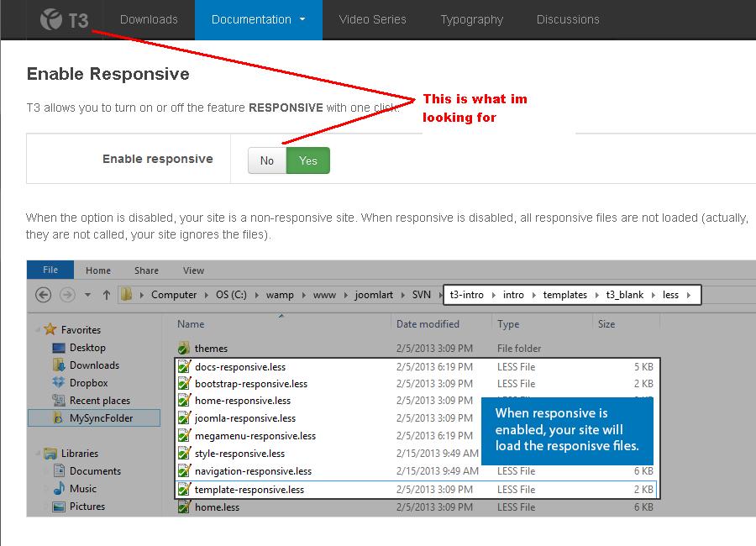Select less in the address path

670,295
